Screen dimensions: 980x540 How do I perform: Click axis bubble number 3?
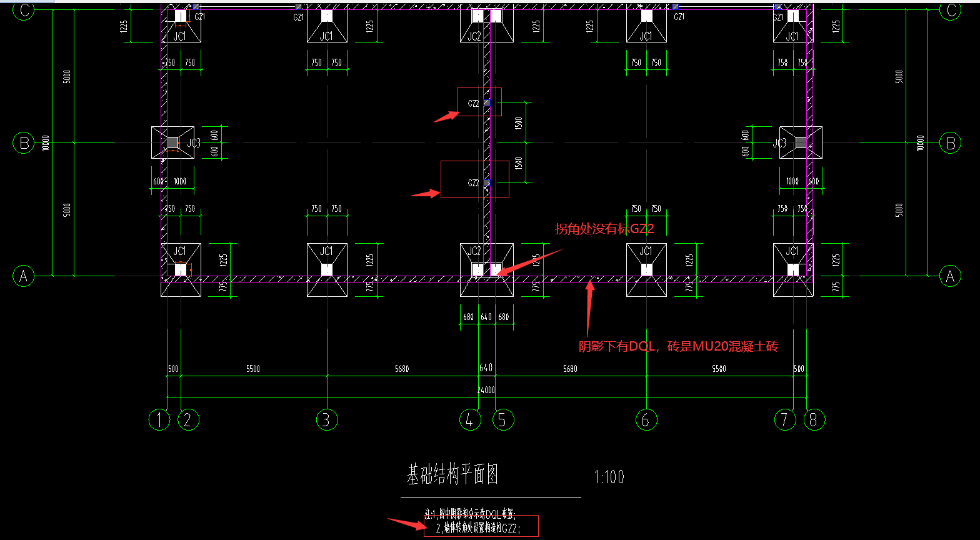click(x=327, y=419)
